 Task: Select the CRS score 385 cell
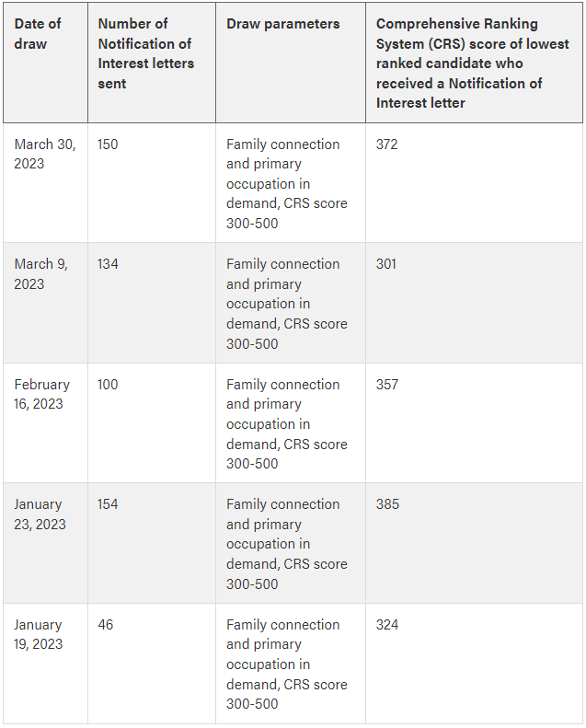pos(386,504)
